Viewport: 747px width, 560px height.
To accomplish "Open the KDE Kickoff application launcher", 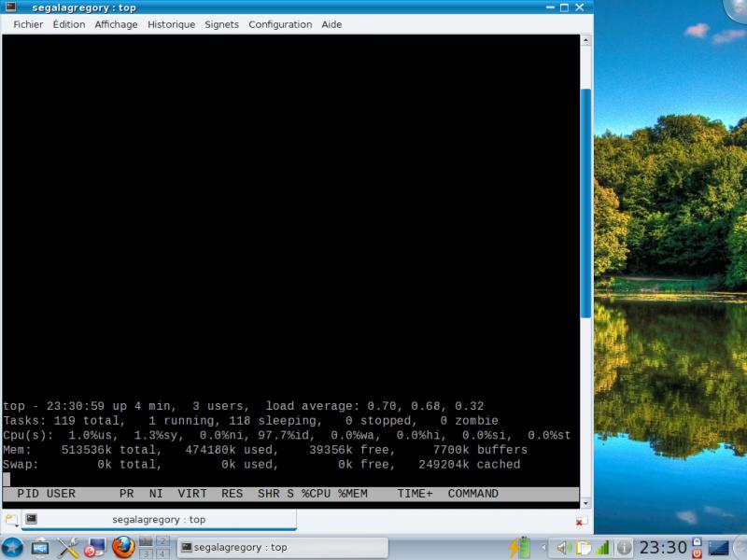I will [x=12, y=547].
